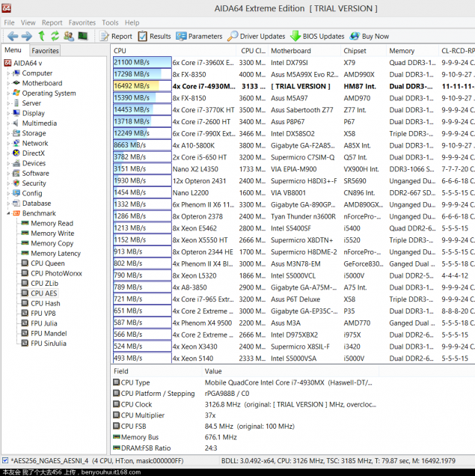Select the DirectX icon in tree
This screenshot has width=475, height=476.
coord(16,153)
